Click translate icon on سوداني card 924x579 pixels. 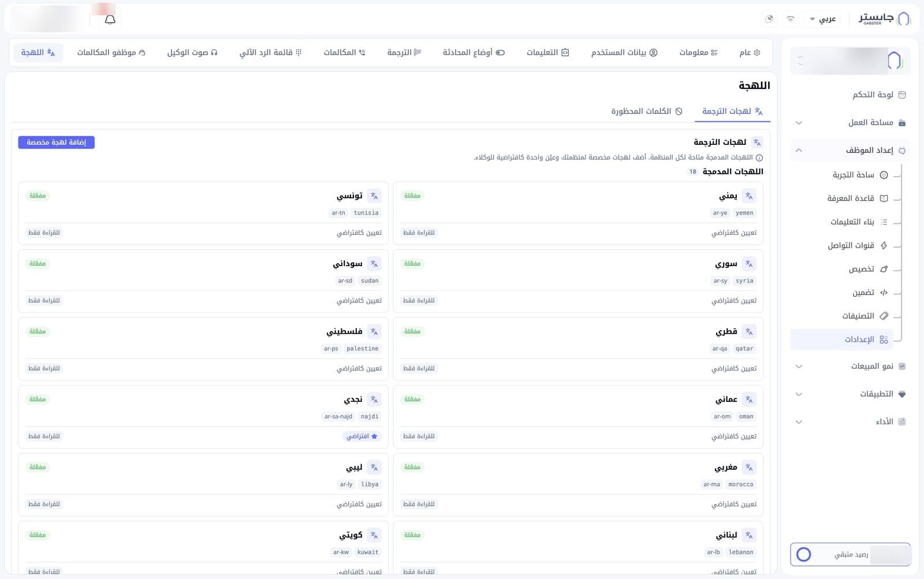(x=374, y=264)
